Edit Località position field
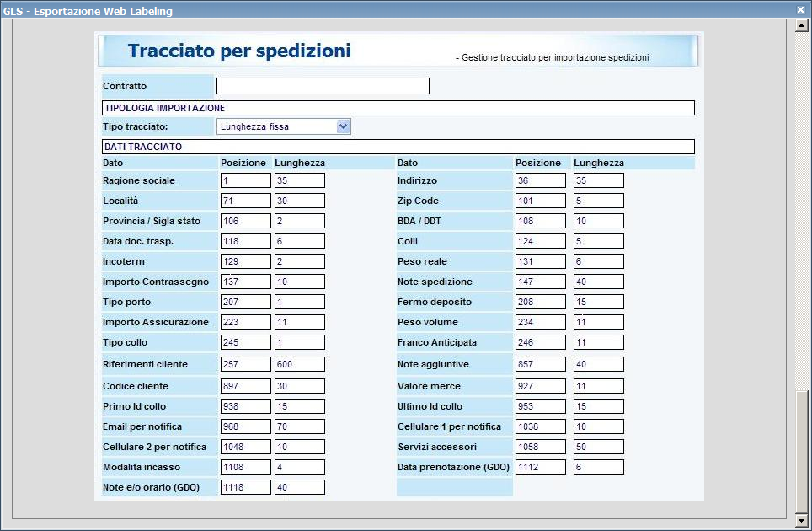 [x=245, y=201]
